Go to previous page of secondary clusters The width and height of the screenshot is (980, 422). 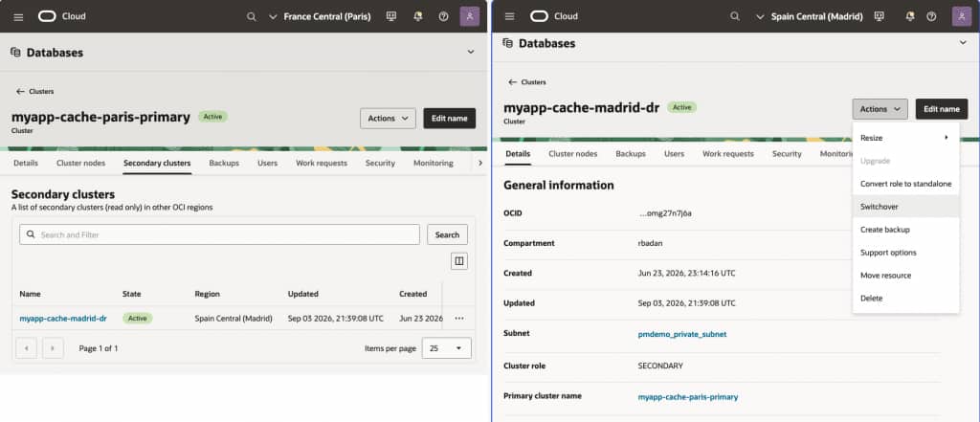pos(26,348)
